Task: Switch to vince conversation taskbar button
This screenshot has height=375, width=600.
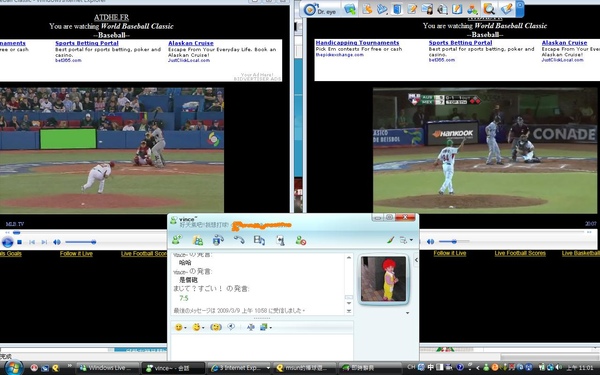Action: 173,368
